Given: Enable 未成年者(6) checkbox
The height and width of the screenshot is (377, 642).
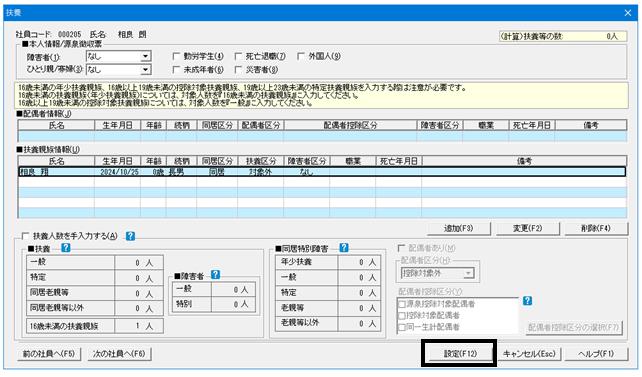Looking at the screenshot, I should coord(176,70).
